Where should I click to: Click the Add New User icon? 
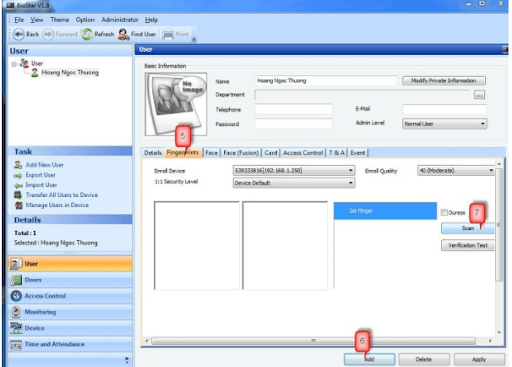coord(18,165)
